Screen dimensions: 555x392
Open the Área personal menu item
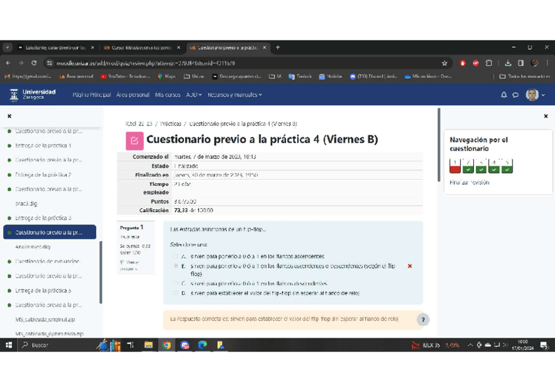[x=133, y=95]
